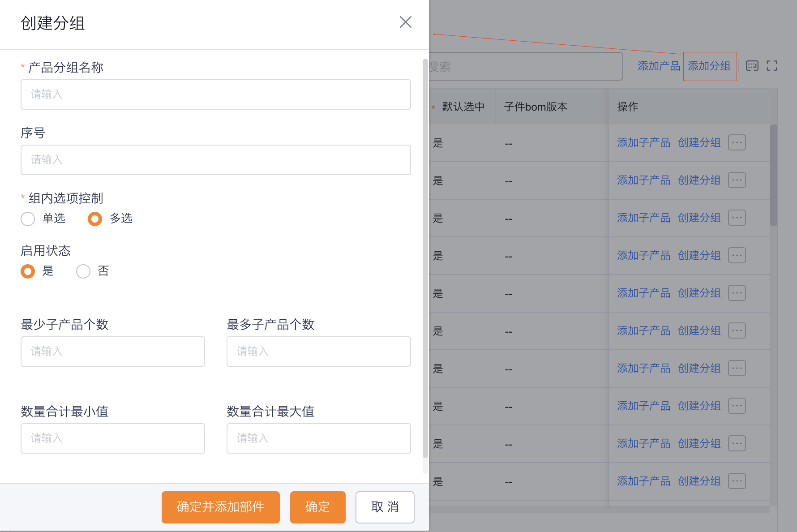Click 创建分组 in the seventh table row
This screenshot has height=532, width=797.
(699, 369)
